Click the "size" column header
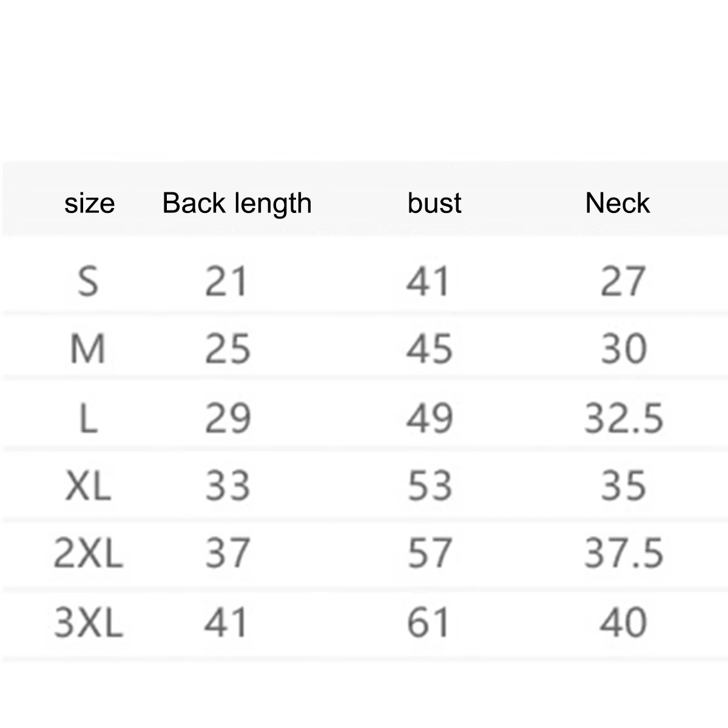Screen dimensions: 728x728 coord(89,203)
